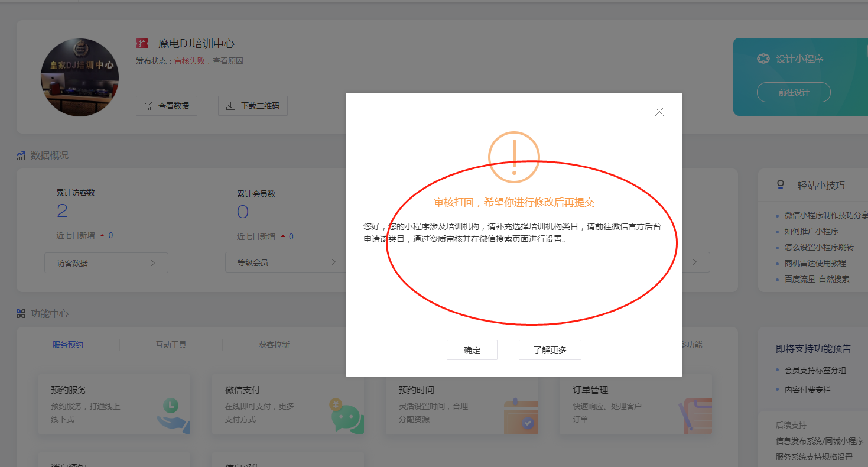The width and height of the screenshot is (868, 467).
Task: Open the 百度流量-自然搜索 tip link
Action: coord(817,279)
